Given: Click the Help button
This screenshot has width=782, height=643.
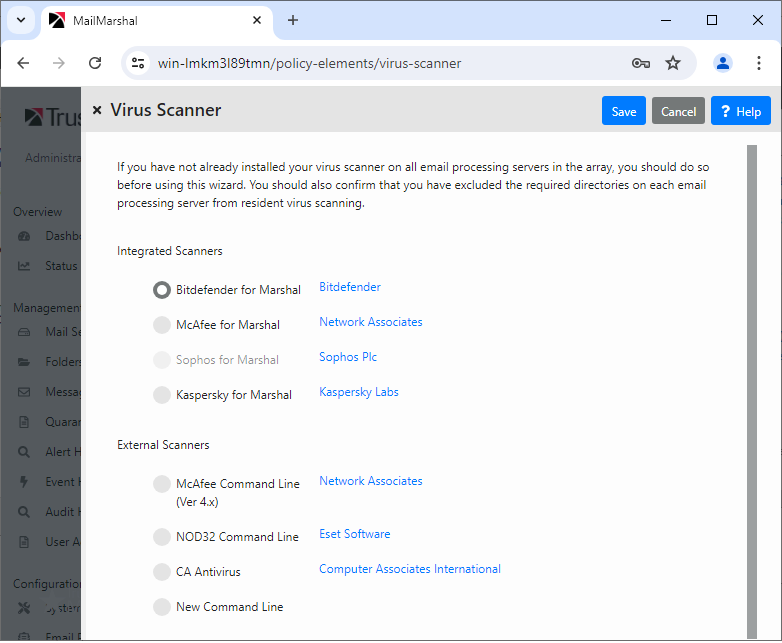Looking at the screenshot, I should (x=740, y=111).
